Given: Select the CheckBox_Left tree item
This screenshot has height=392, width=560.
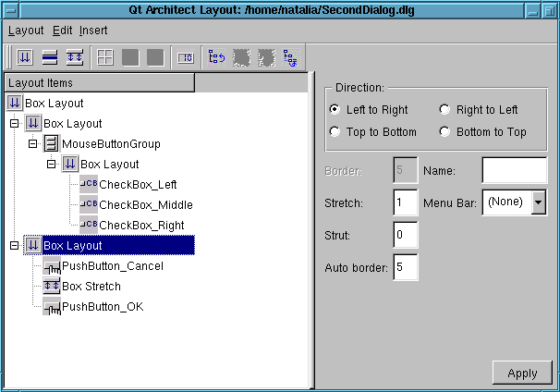Looking at the screenshot, I should pyautogui.click(x=138, y=184).
